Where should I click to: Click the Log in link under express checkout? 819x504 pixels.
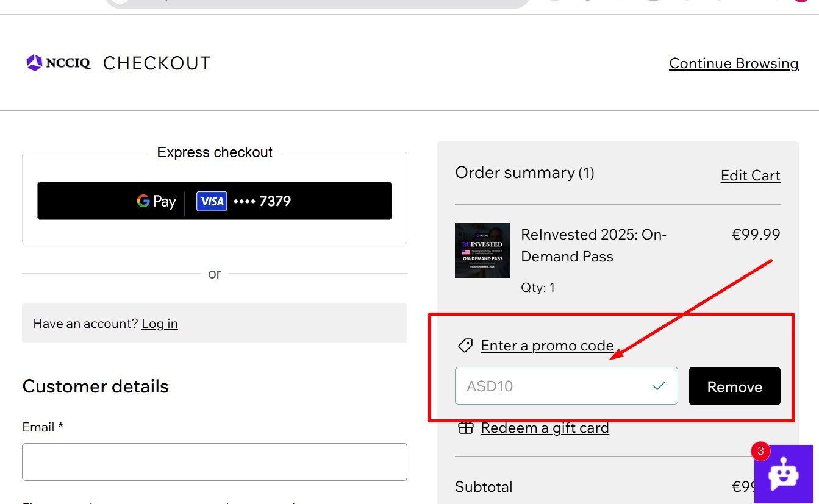[x=159, y=324]
